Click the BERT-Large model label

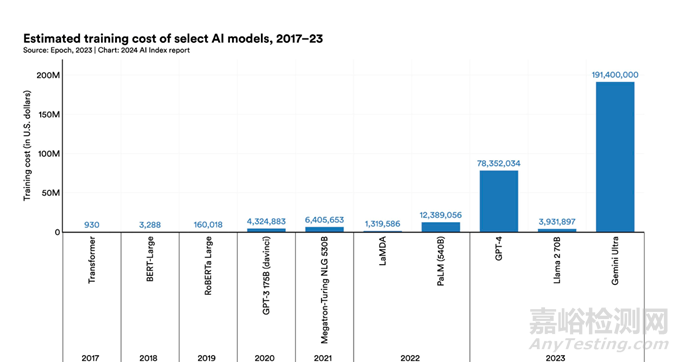pos(150,259)
